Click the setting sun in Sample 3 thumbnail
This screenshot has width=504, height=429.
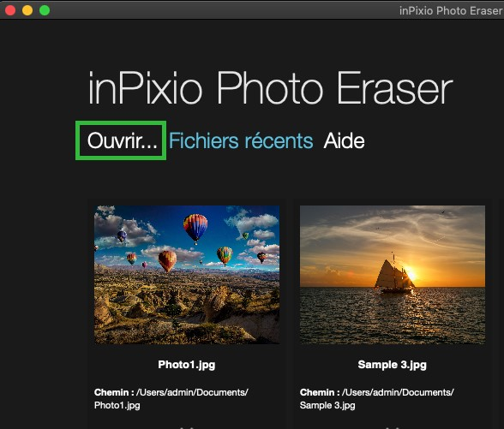[x=411, y=274]
